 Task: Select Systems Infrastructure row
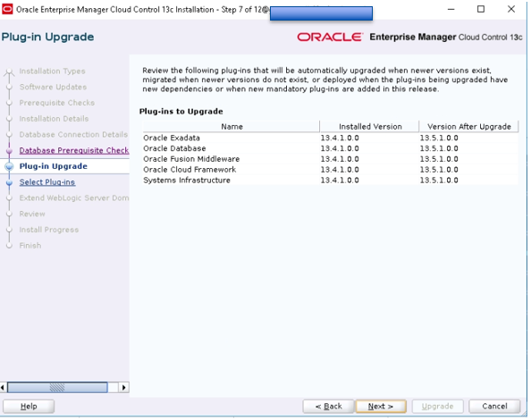tap(330, 180)
